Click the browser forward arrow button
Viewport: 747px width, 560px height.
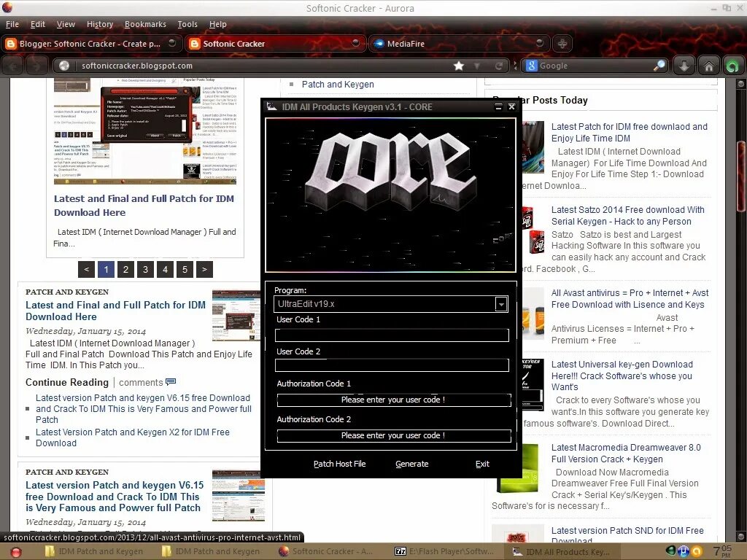pyautogui.click(x=36, y=66)
